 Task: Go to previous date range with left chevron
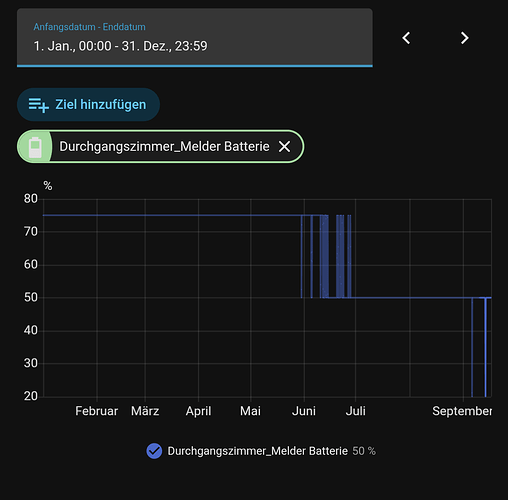tap(406, 38)
